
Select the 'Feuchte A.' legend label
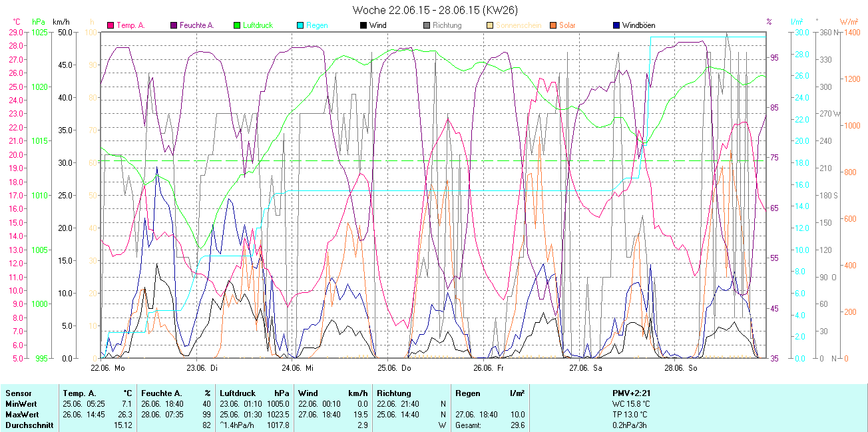(197, 25)
